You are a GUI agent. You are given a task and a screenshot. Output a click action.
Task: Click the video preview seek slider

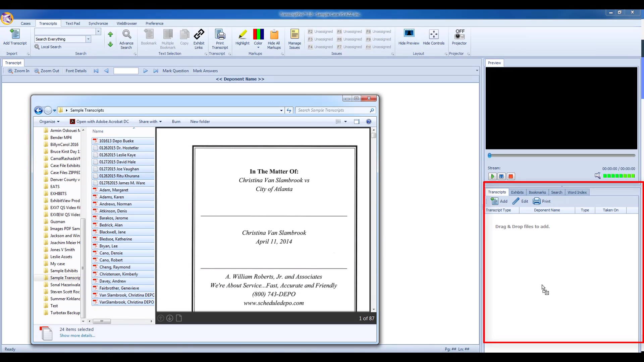pyautogui.click(x=561, y=156)
